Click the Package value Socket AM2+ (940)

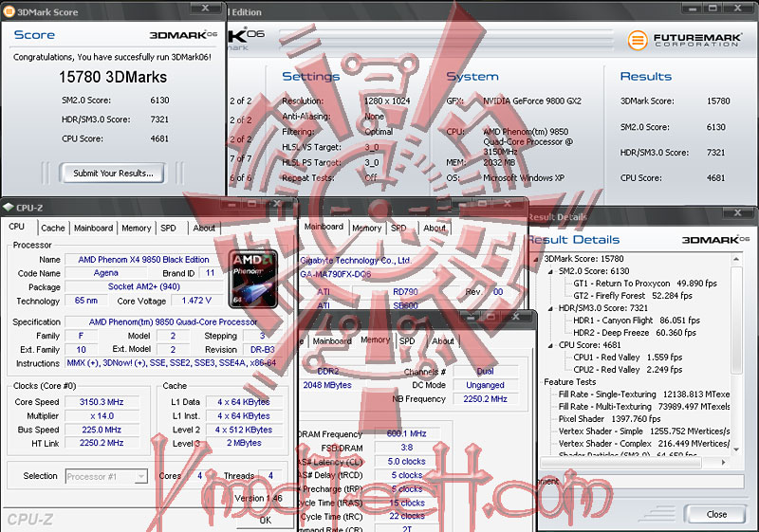144,286
